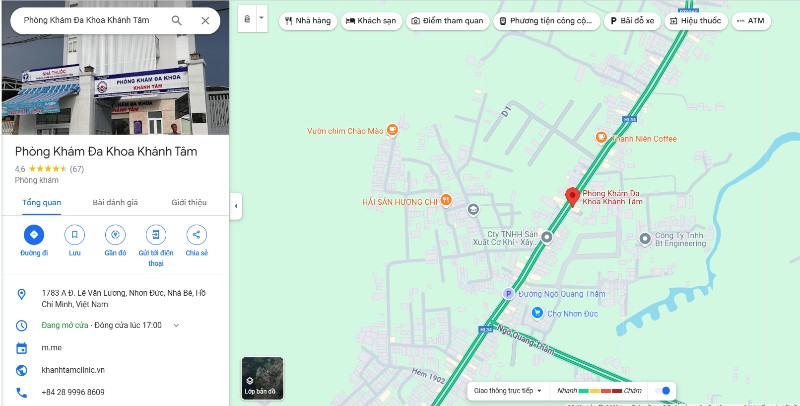The image size is (800, 406).
Task: Select the Bãi đỗ xe filter chip
Action: (633, 21)
